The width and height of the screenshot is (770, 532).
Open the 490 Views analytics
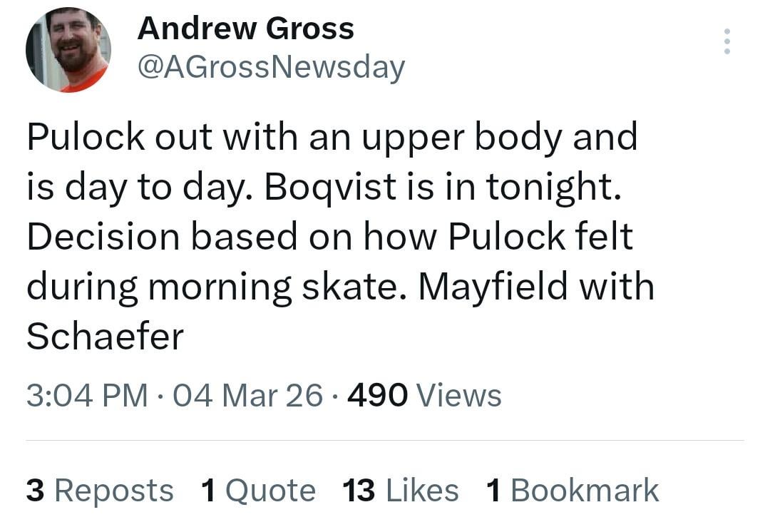click(x=424, y=395)
